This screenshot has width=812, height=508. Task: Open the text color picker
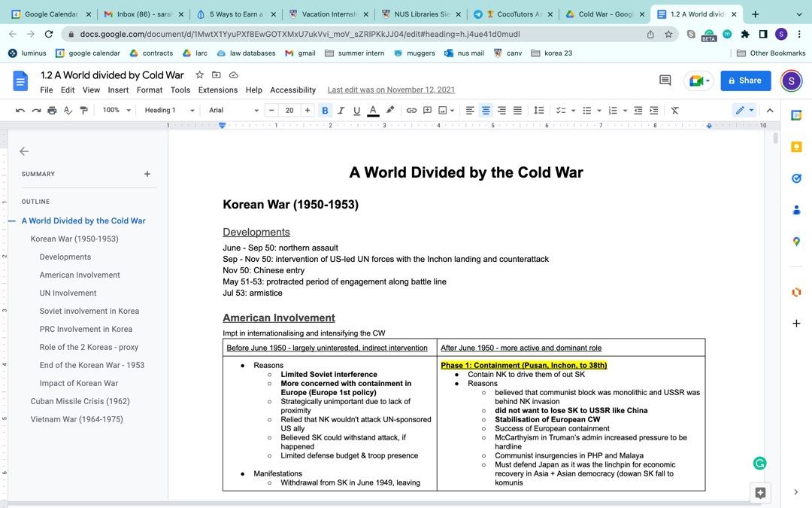373,110
